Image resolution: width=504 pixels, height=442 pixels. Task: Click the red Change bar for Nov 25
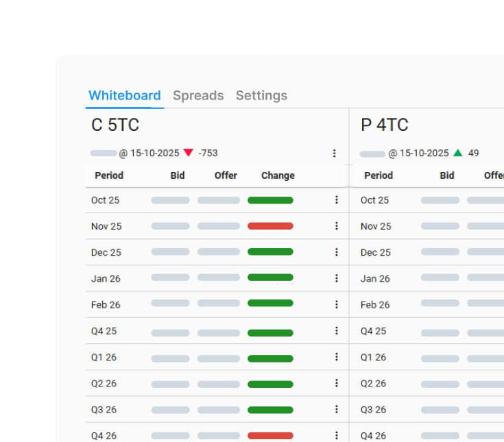coord(270,226)
